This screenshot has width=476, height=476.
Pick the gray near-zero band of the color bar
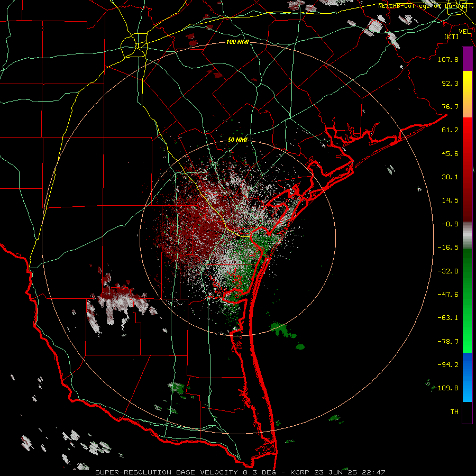click(467, 235)
